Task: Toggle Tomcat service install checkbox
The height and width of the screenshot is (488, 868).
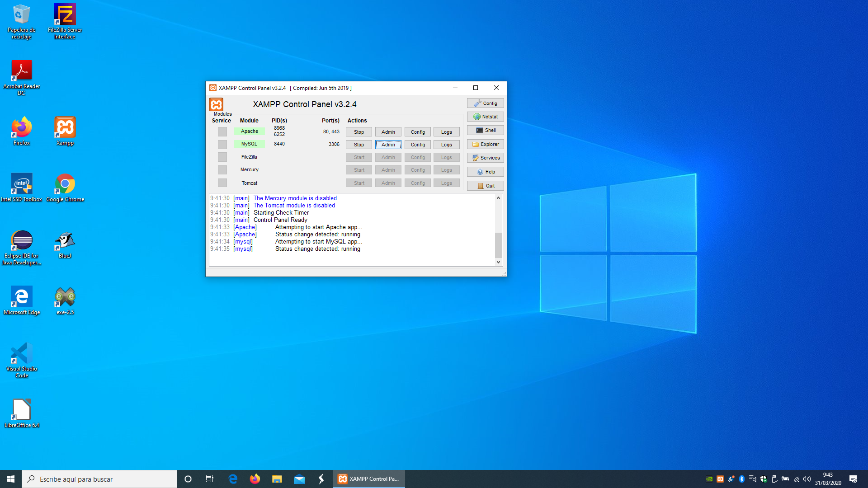Action: tap(222, 183)
